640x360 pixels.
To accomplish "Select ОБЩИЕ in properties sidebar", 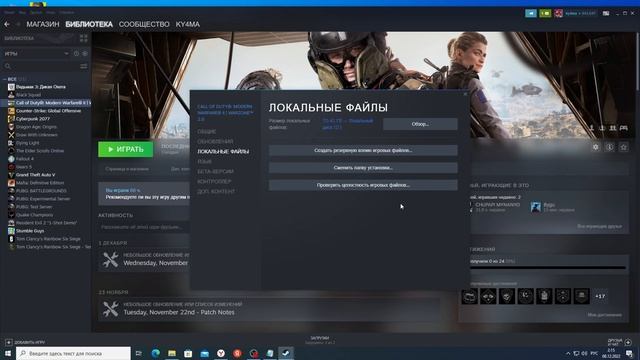I will coord(207,131).
